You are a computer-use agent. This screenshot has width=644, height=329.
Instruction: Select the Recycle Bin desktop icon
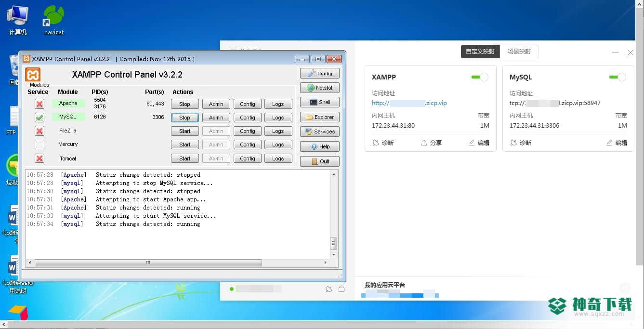coord(13,70)
